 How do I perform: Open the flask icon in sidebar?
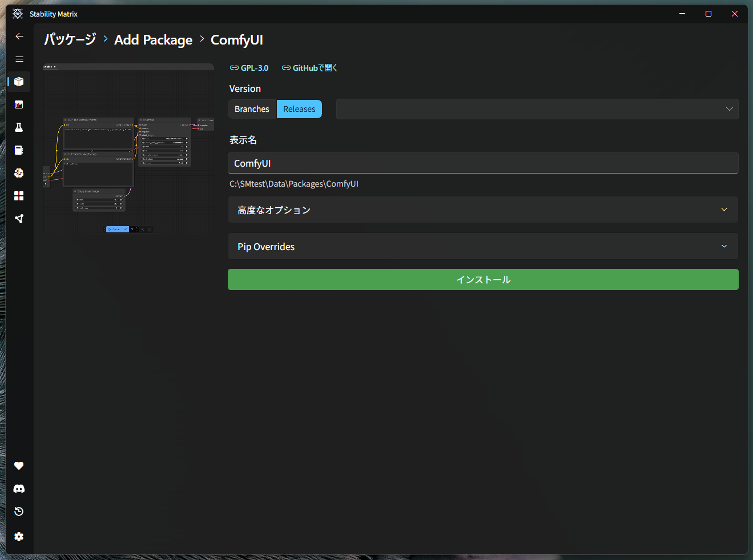(x=19, y=127)
